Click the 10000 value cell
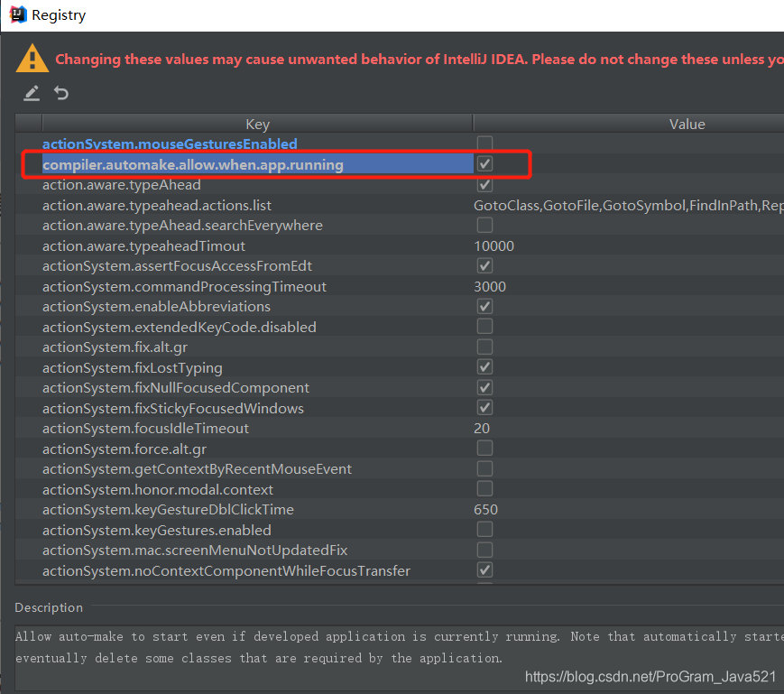The image size is (784, 694). pyautogui.click(x=494, y=246)
